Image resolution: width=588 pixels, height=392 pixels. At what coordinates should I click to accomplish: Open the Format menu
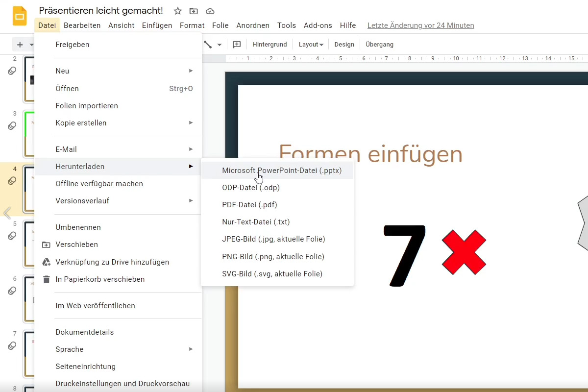192,25
